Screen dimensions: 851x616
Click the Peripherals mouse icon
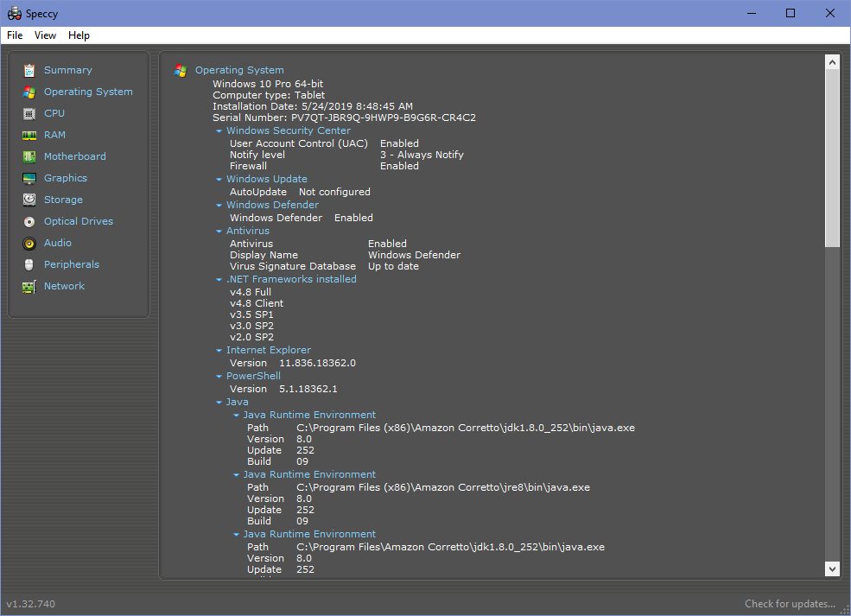tap(29, 265)
